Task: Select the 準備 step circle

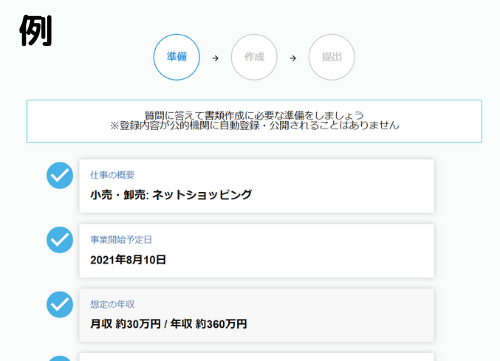Action: (177, 57)
